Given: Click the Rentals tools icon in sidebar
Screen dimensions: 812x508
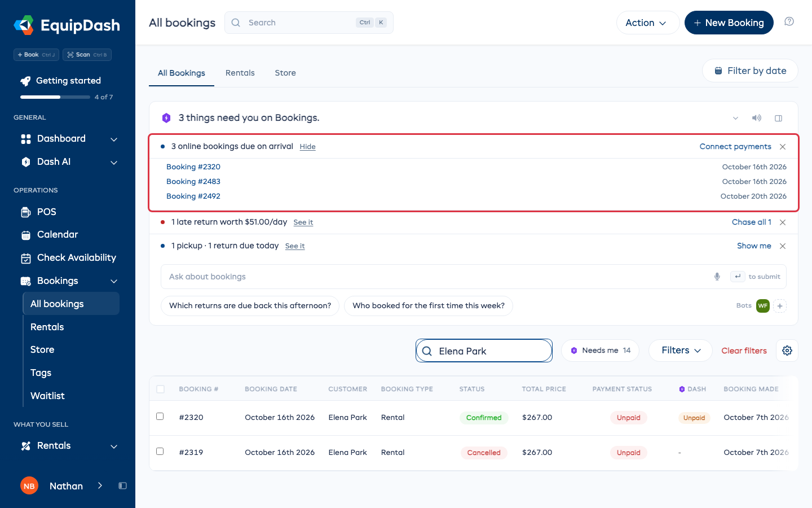Looking at the screenshot, I should point(26,446).
